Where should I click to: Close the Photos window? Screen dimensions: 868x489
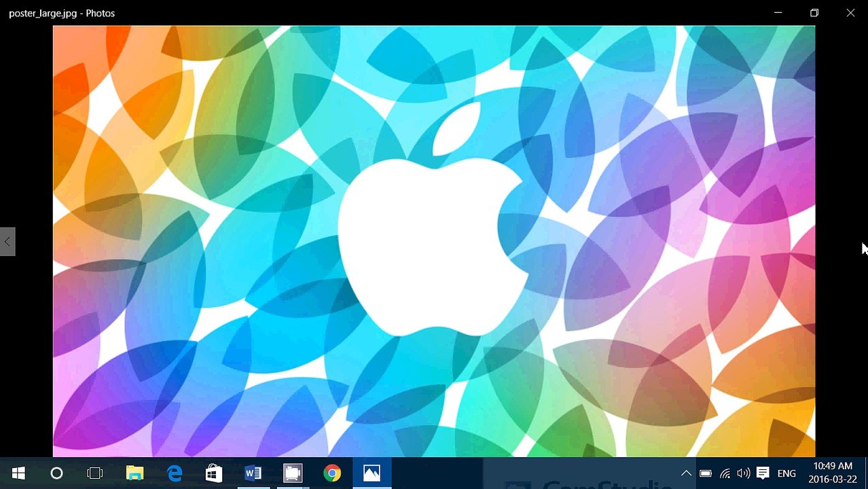(x=850, y=13)
